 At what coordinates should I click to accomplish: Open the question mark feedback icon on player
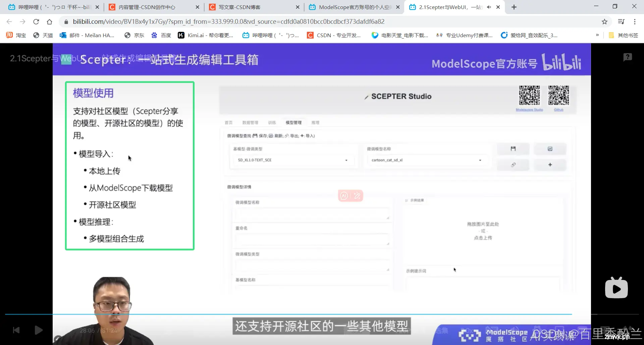(x=628, y=57)
